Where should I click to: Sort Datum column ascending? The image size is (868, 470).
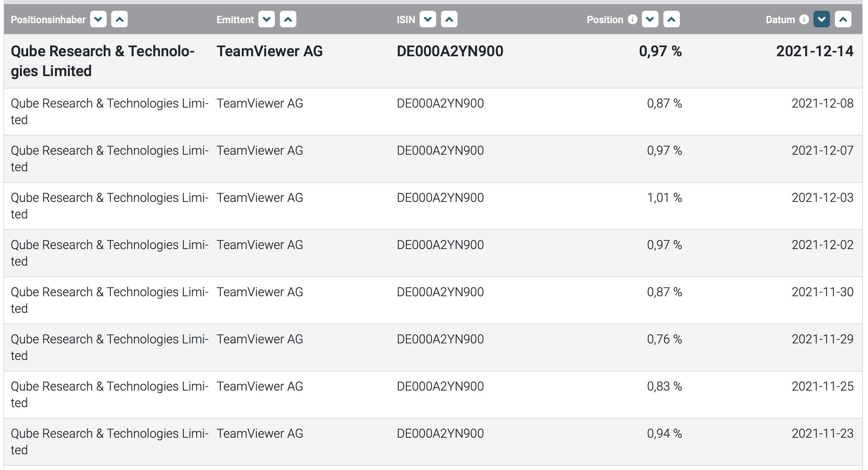[x=843, y=19]
